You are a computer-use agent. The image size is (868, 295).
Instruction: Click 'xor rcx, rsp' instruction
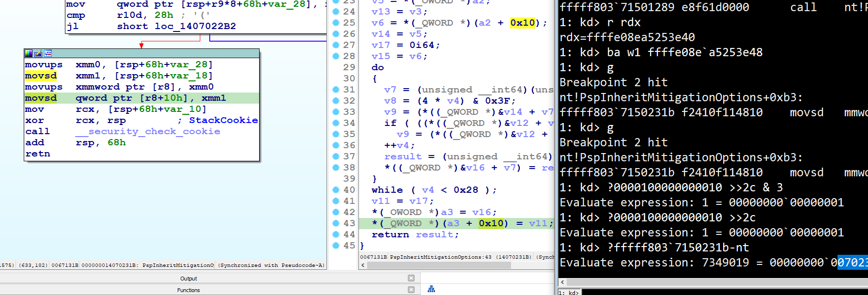point(75,120)
